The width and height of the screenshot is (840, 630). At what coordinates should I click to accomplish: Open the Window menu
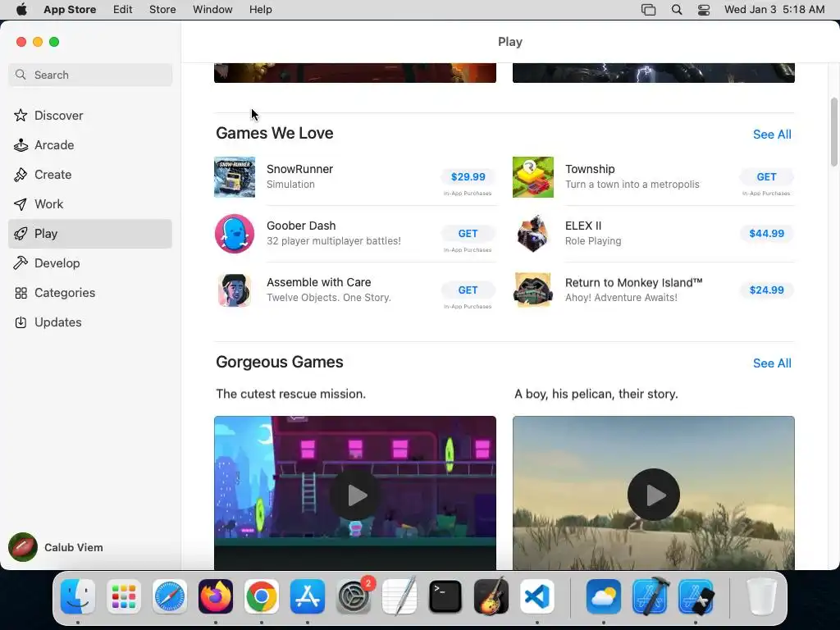212,10
